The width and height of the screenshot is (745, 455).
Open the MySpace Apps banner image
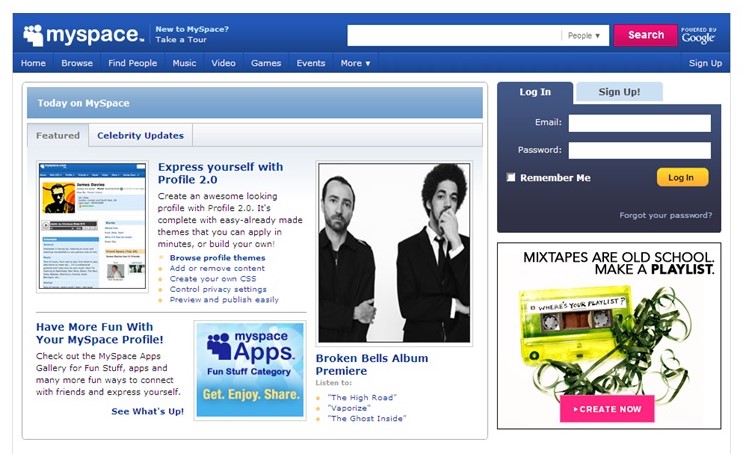(250, 369)
